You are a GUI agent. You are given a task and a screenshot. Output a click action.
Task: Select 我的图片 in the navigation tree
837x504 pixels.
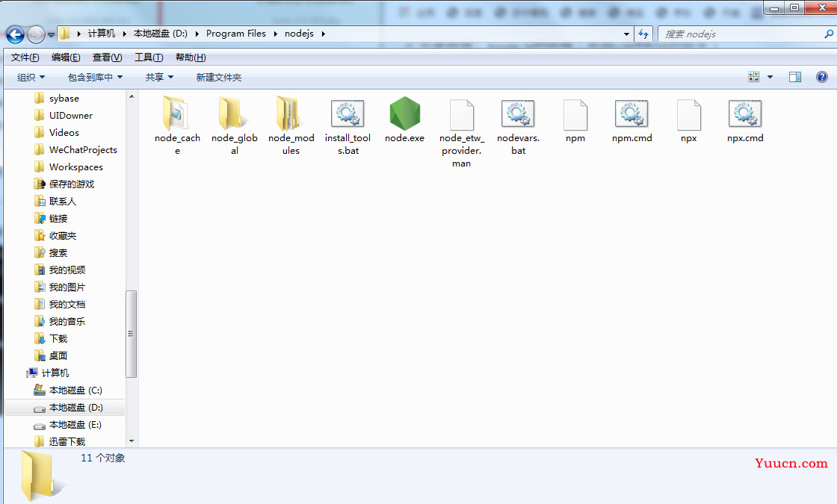tap(67, 287)
